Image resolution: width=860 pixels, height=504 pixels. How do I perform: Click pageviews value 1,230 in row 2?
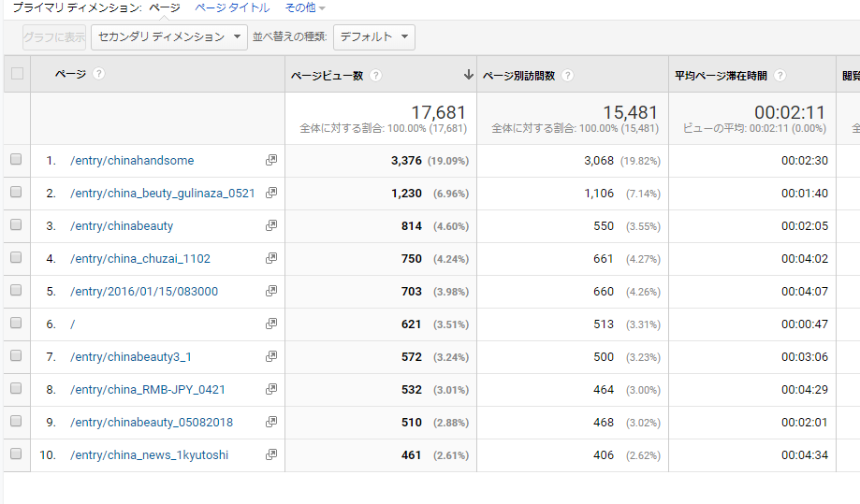[406, 194]
